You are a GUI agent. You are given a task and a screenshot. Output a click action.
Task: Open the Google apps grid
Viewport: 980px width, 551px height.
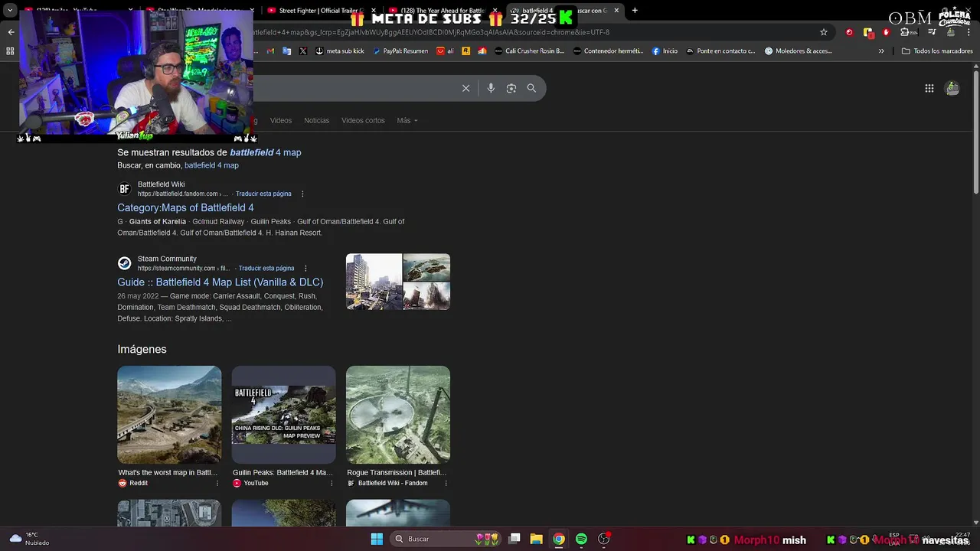(x=929, y=88)
